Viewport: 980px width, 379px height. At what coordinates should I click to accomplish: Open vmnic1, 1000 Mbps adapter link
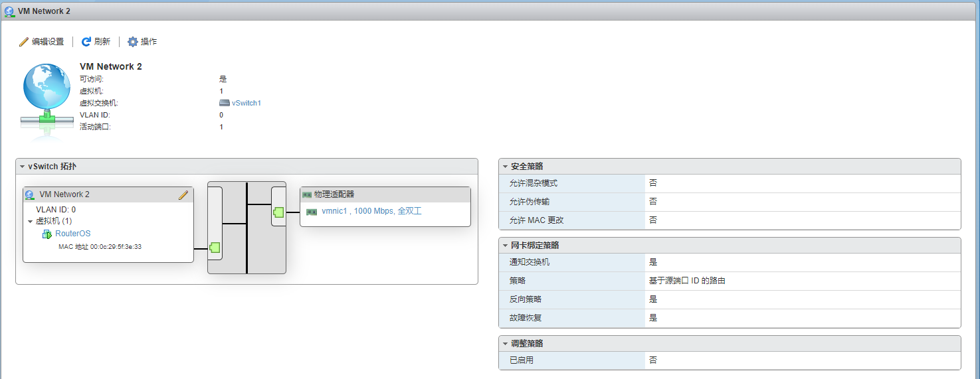click(x=371, y=211)
